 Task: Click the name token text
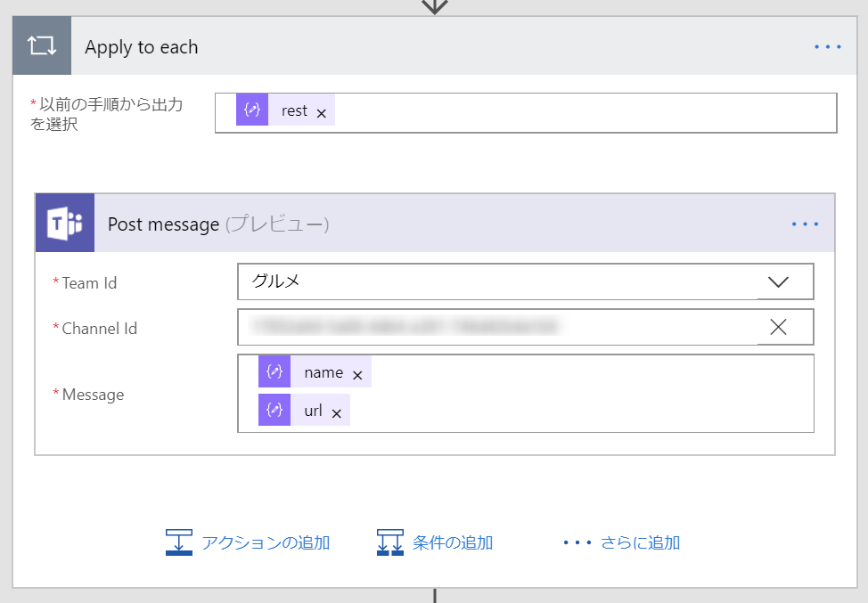(x=323, y=373)
